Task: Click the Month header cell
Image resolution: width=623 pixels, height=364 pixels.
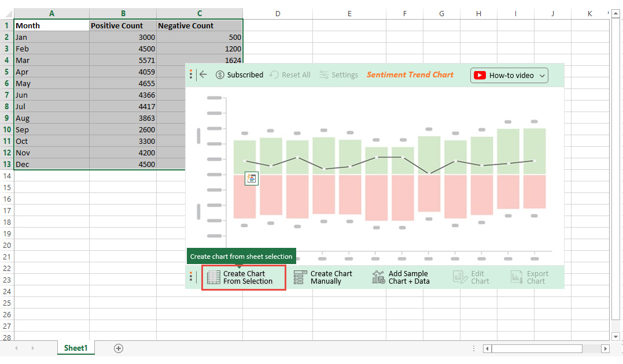Action: click(51, 25)
